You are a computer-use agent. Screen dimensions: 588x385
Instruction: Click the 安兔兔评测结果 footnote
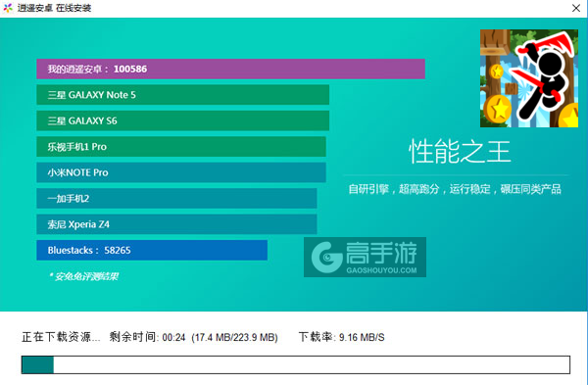click(83, 276)
